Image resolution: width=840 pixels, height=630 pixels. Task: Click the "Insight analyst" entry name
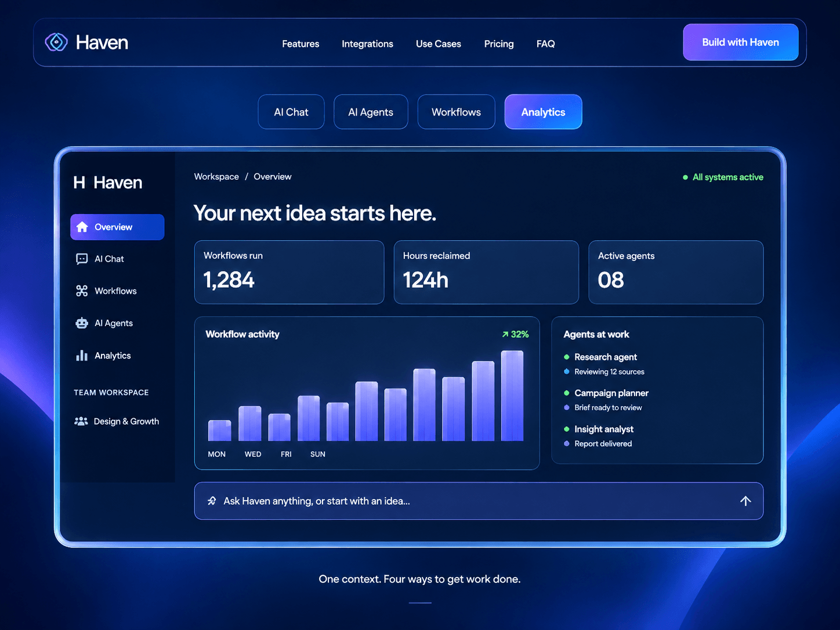pos(604,429)
